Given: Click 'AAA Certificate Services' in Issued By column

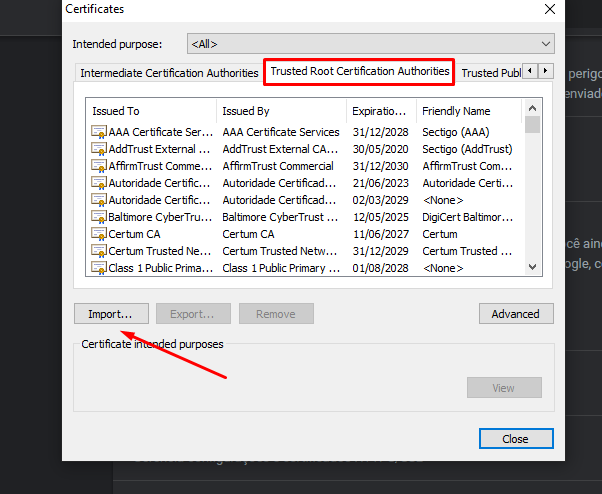Looking at the screenshot, I should (x=281, y=132).
